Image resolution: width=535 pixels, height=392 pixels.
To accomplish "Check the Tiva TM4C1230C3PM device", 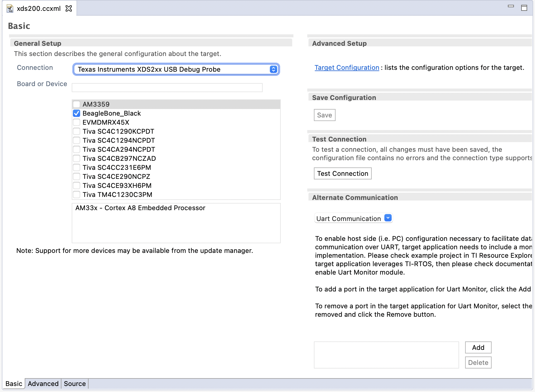I will [77, 194].
